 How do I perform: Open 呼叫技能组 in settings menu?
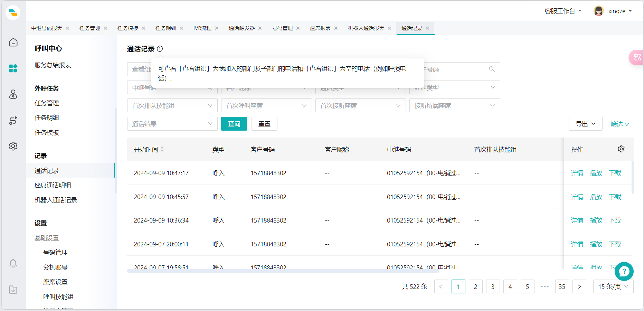coord(58,296)
